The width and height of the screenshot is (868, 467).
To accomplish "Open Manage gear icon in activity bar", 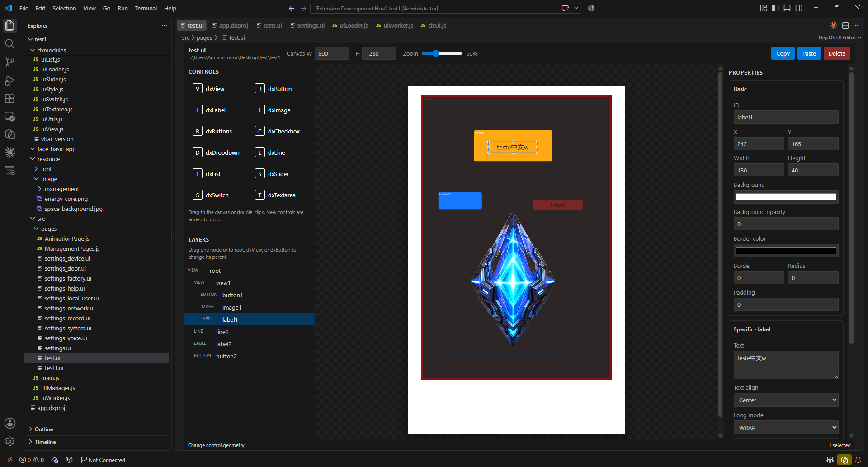I will tap(9, 441).
